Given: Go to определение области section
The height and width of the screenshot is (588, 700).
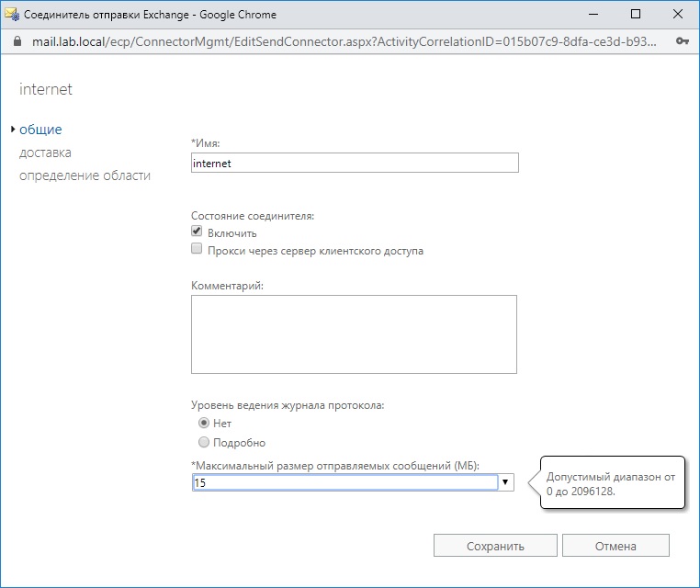Looking at the screenshot, I should pos(85,175).
